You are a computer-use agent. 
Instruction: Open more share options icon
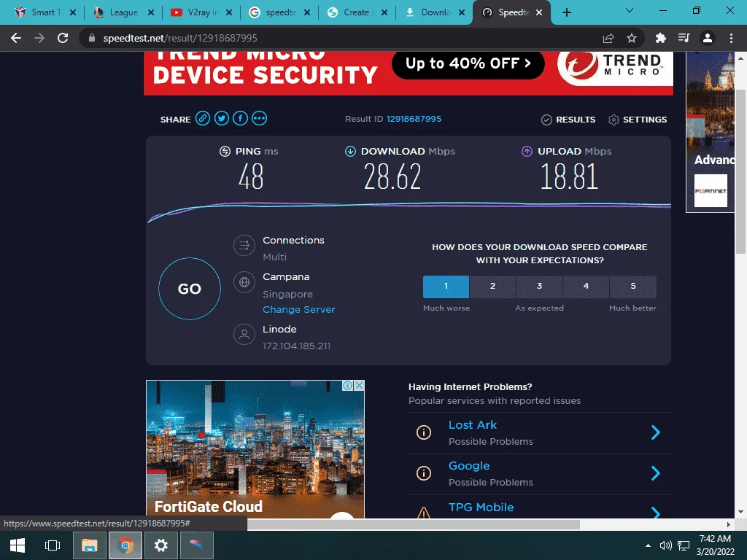[259, 119]
